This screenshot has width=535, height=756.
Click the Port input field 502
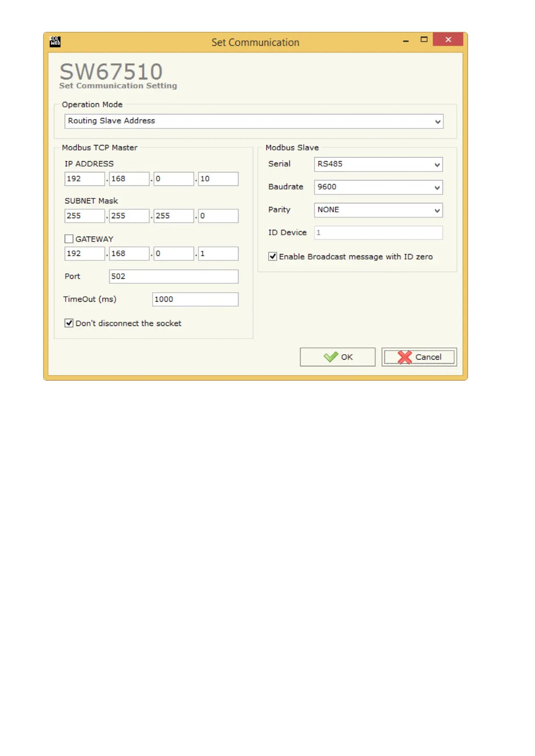coord(173,277)
